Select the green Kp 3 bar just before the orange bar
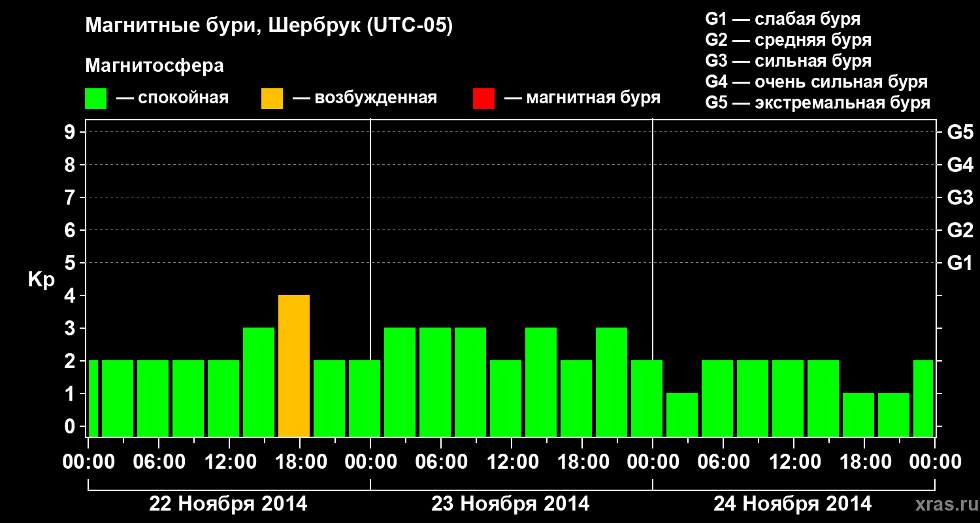 point(259,382)
